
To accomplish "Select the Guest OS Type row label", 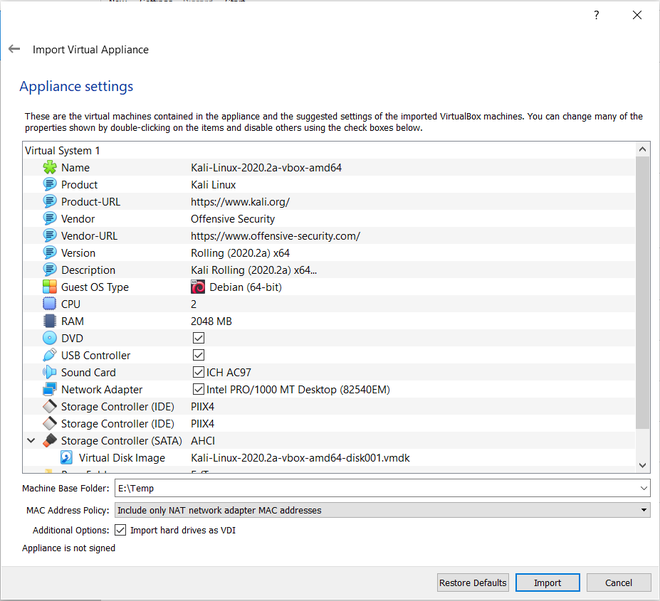I will pos(95,287).
